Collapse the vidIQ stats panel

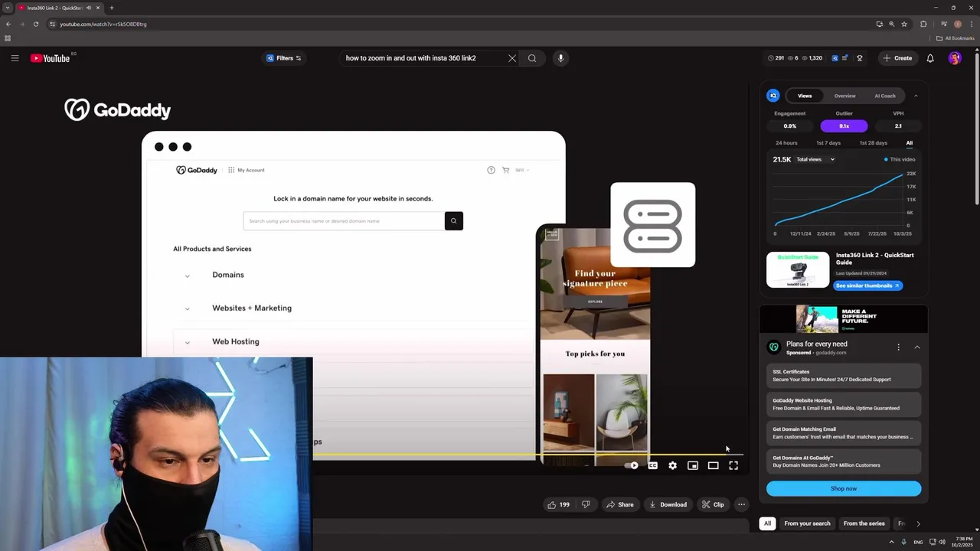916,96
